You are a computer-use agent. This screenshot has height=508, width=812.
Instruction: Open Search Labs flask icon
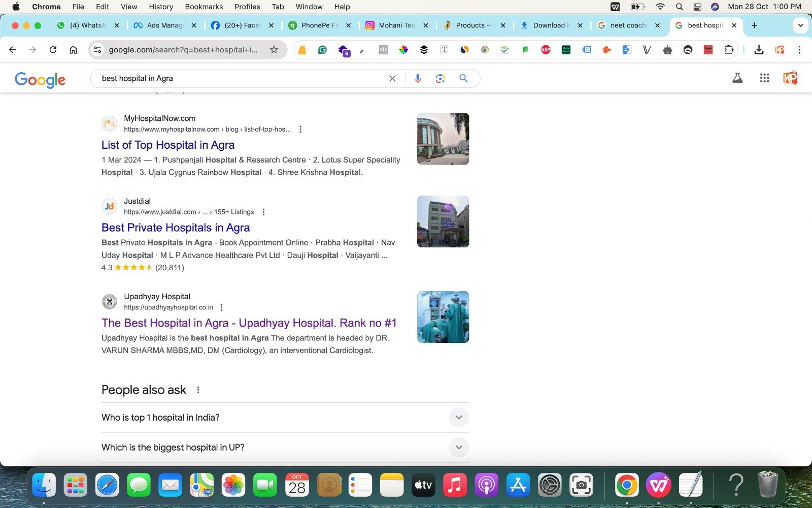click(x=737, y=78)
